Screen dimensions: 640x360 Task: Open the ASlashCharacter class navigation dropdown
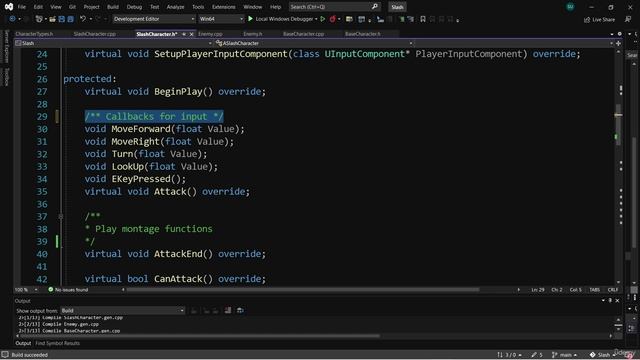coord(313,43)
